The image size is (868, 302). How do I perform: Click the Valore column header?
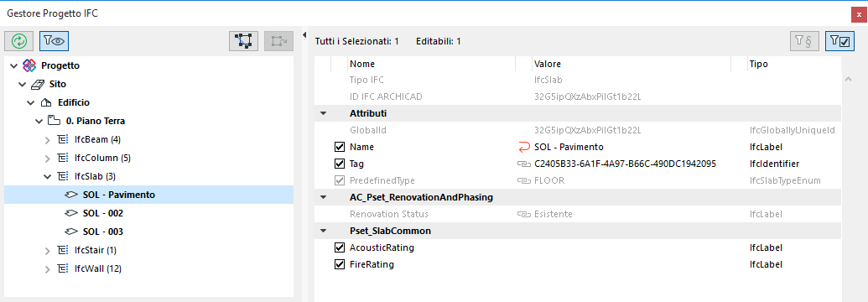coord(631,64)
